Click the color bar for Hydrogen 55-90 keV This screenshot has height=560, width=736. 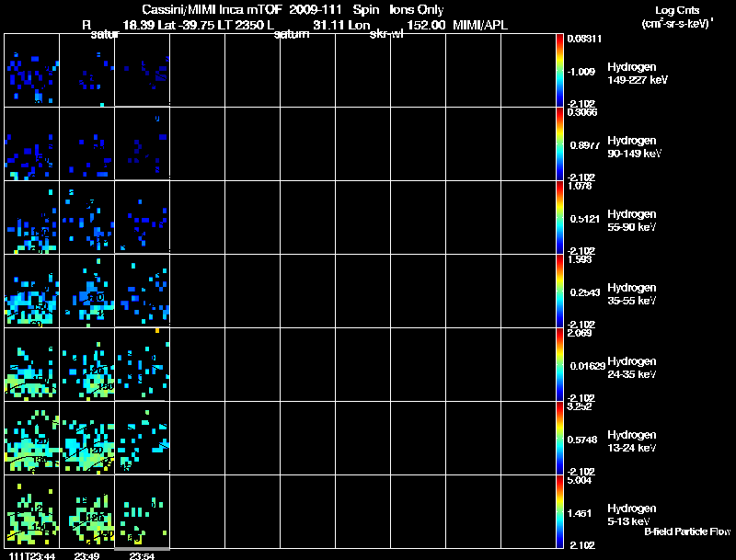pos(559,218)
